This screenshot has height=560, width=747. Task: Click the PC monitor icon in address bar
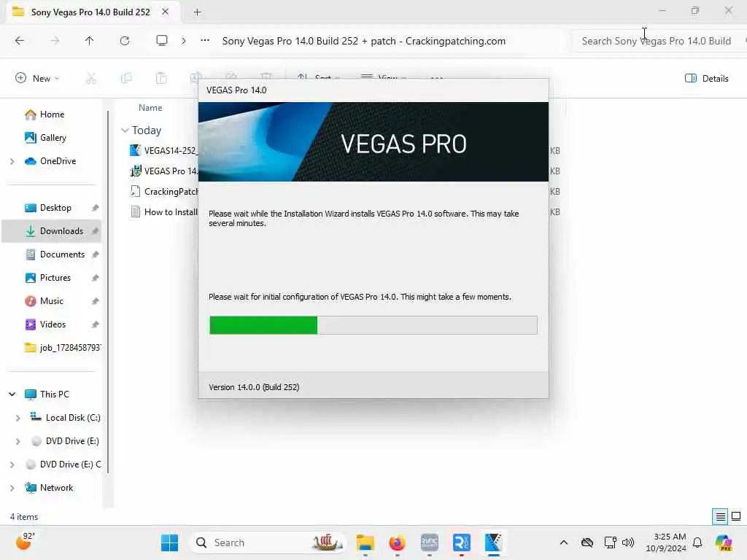pos(162,41)
